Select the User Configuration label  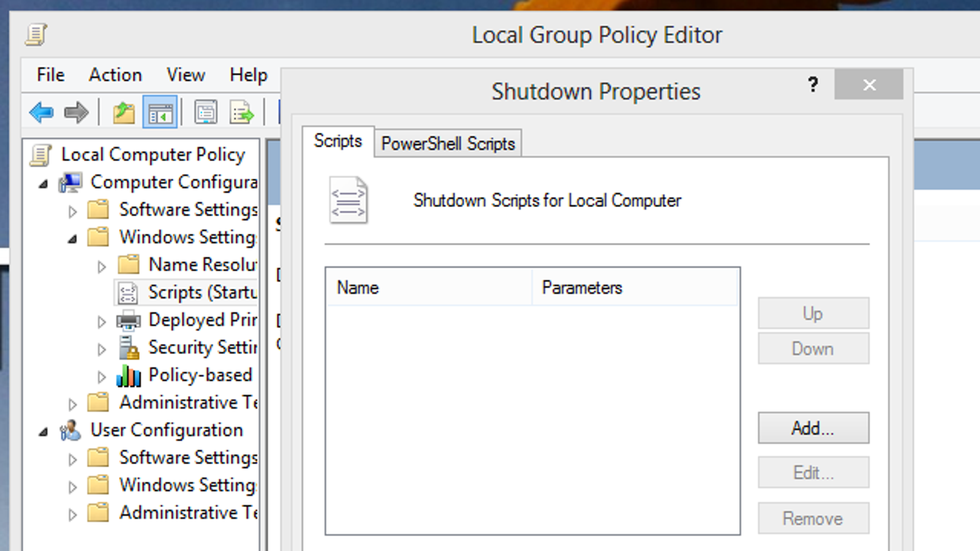(167, 430)
